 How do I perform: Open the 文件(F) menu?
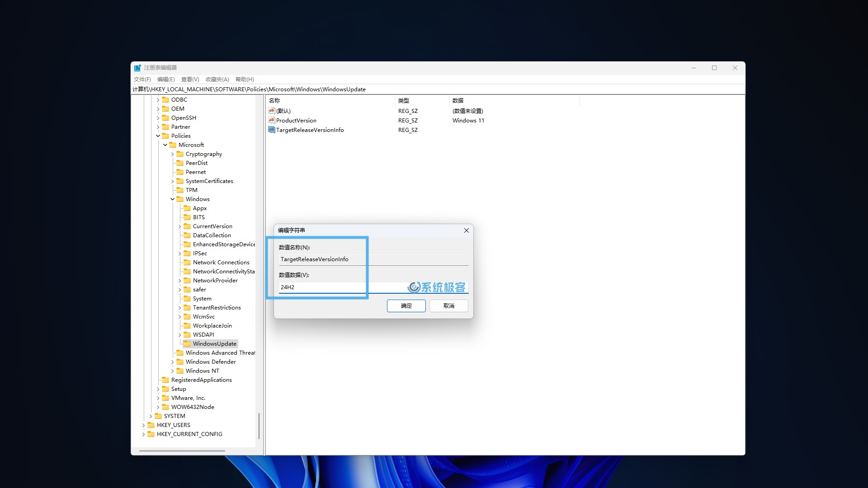pyautogui.click(x=142, y=80)
